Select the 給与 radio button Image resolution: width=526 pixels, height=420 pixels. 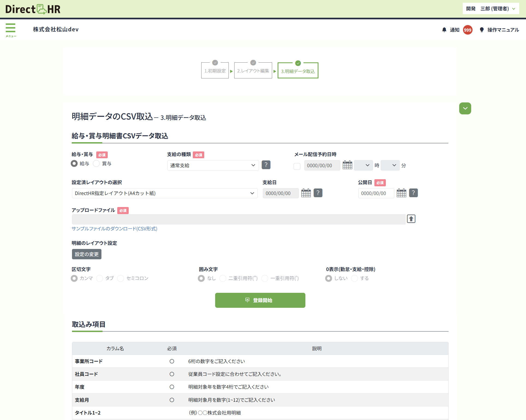tap(74, 163)
